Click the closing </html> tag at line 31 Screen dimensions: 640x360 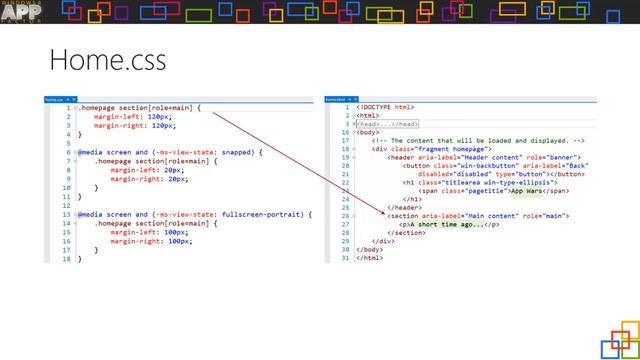coord(369,258)
